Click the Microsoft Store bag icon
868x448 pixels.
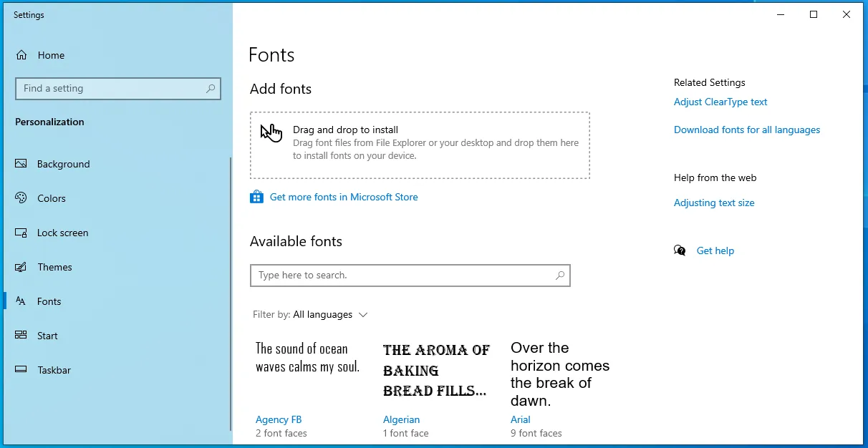pyautogui.click(x=256, y=197)
